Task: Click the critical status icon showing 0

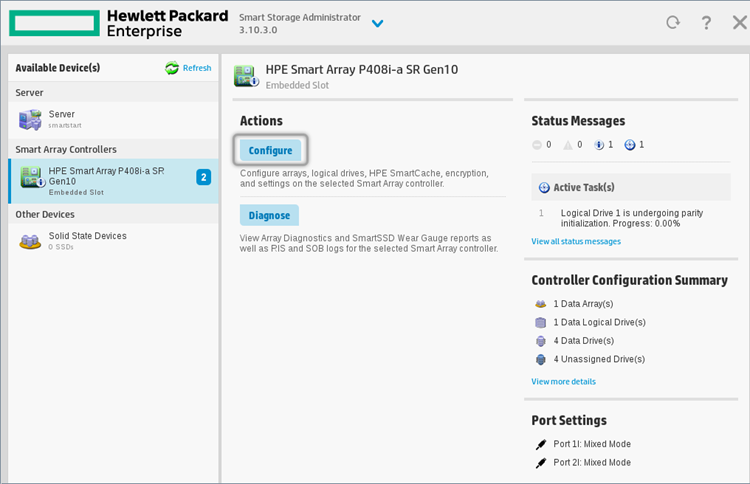Action: (537, 145)
